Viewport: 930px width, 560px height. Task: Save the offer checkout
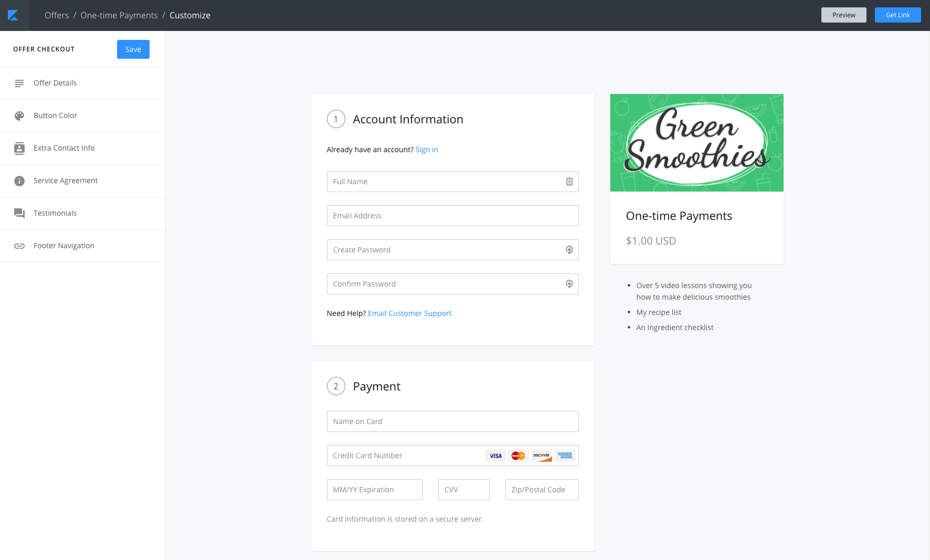pos(133,49)
